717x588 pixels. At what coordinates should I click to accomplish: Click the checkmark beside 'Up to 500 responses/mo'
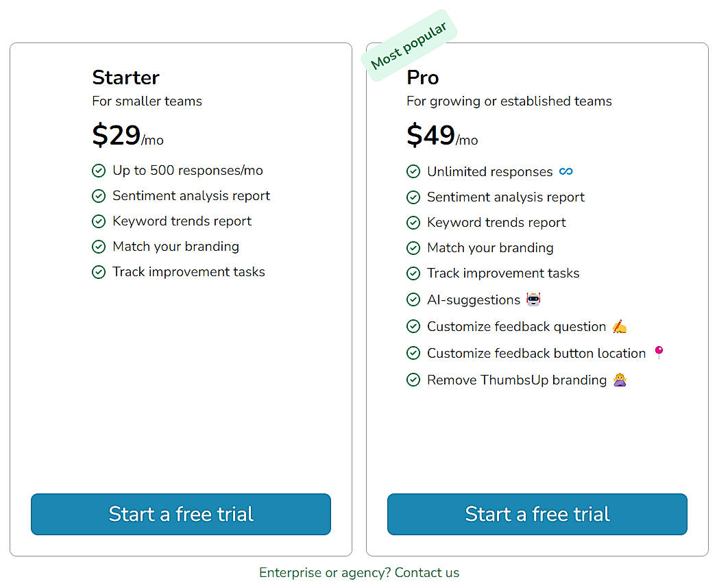pyautogui.click(x=99, y=171)
